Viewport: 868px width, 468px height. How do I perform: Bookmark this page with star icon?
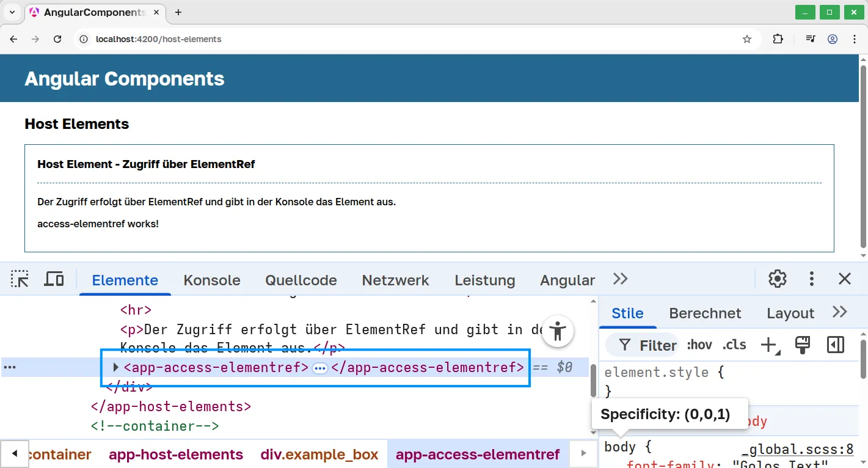pyautogui.click(x=746, y=39)
